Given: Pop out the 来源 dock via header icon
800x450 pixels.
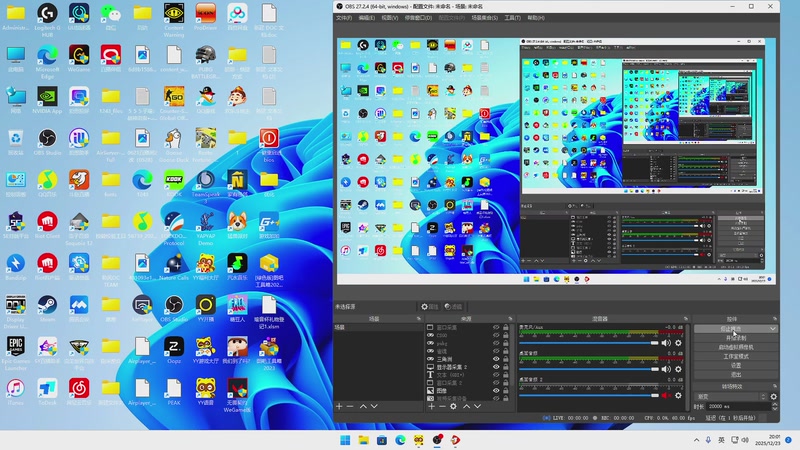Looking at the screenshot, I should (x=510, y=319).
